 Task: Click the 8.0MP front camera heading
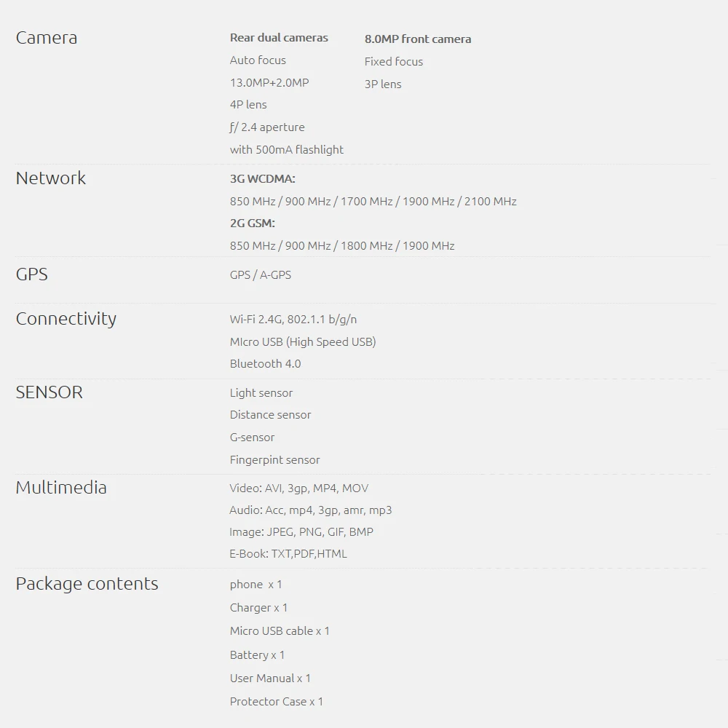coord(418,39)
